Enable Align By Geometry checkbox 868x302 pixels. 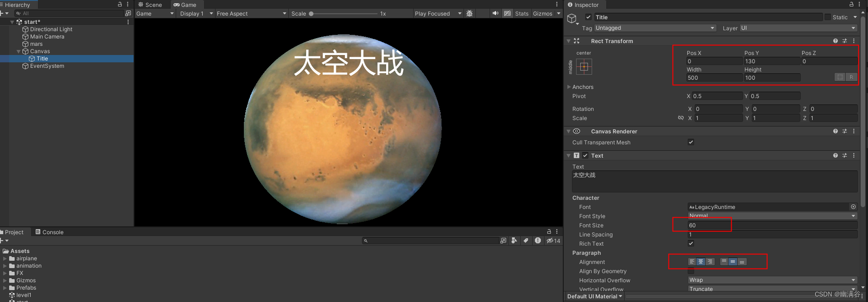(x=691, y=271)
